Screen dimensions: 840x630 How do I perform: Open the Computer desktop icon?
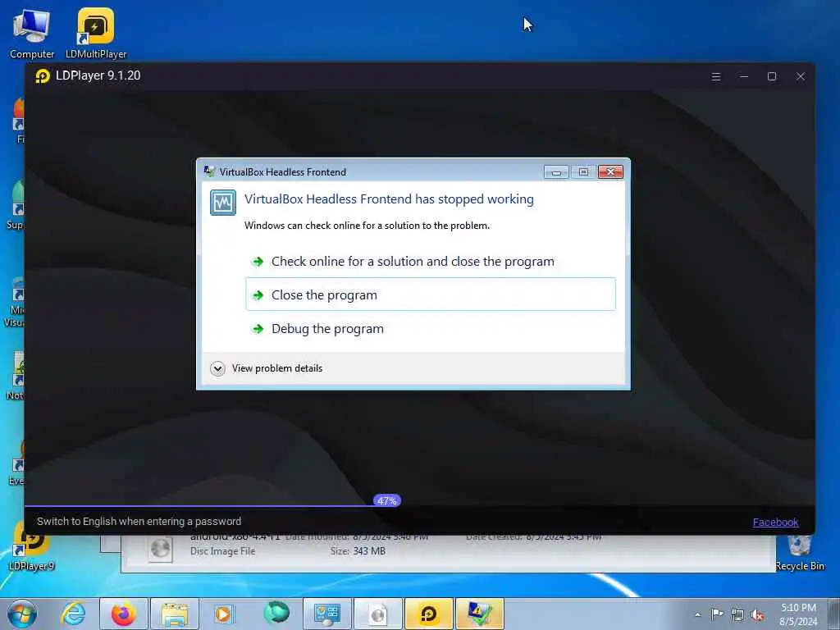pos(32,34)
